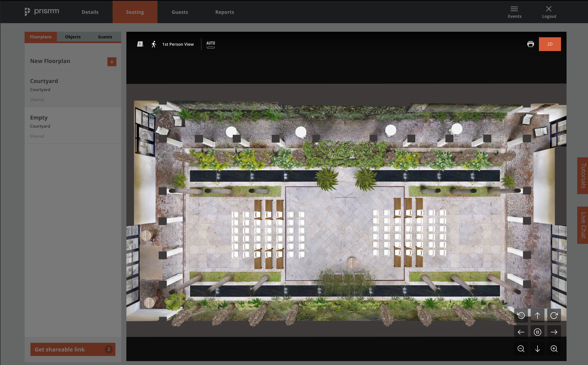Open the Events hamburger menu
The width and height of the screenshot is (588, 365).
[514, 12]
